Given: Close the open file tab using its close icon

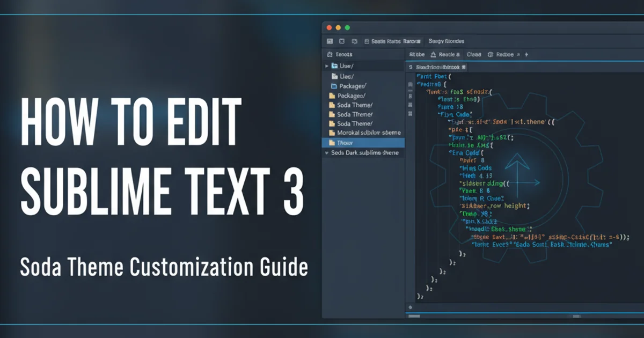Looking at the screenshot, I should coord(464,68).
